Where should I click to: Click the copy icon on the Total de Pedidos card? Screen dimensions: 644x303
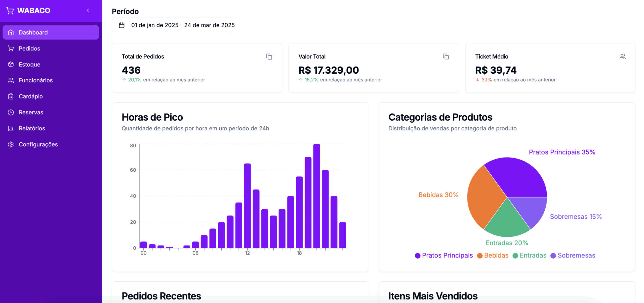(x=269, y=57)
